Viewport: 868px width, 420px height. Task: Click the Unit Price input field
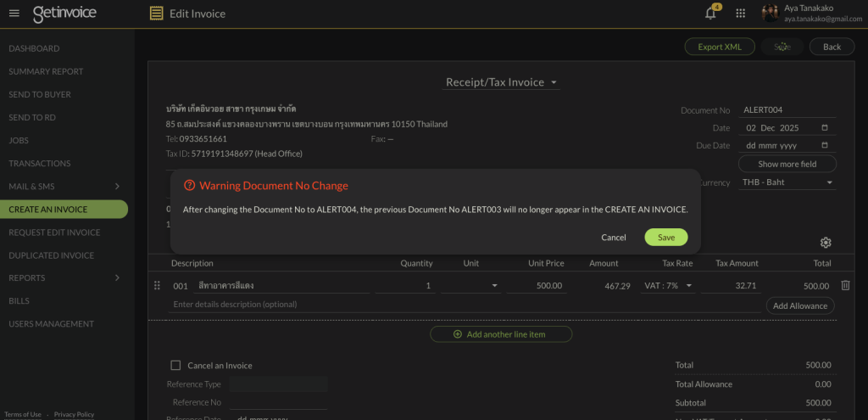point(537,286)
